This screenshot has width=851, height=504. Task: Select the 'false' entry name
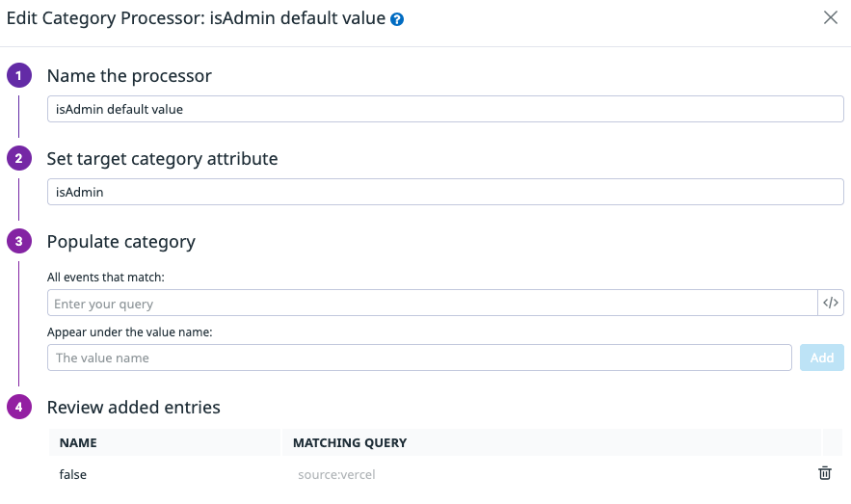click(73, 474)
